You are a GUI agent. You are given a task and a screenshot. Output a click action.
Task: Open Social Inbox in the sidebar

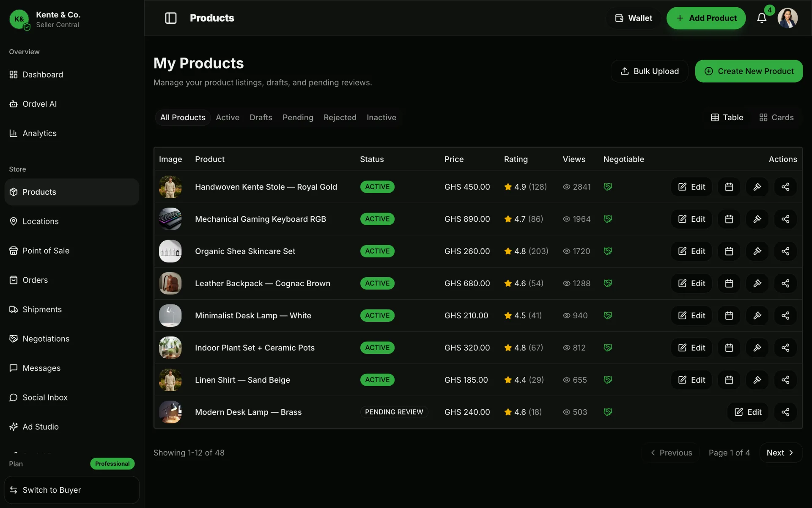point(72,398)
